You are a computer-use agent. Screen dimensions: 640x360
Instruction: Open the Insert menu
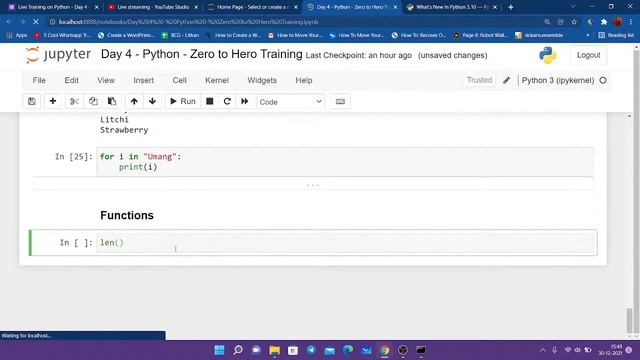pyautogui.click(x=144, y=80)
